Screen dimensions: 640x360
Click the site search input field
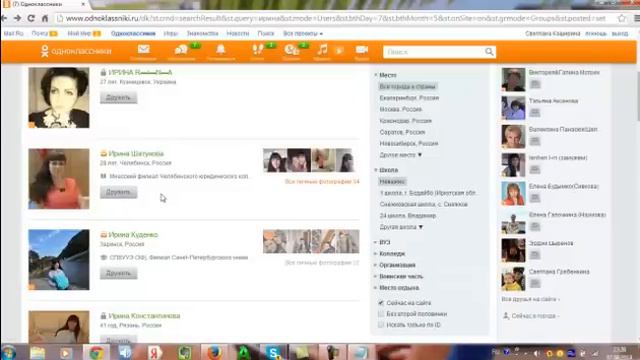pos(434,52)
